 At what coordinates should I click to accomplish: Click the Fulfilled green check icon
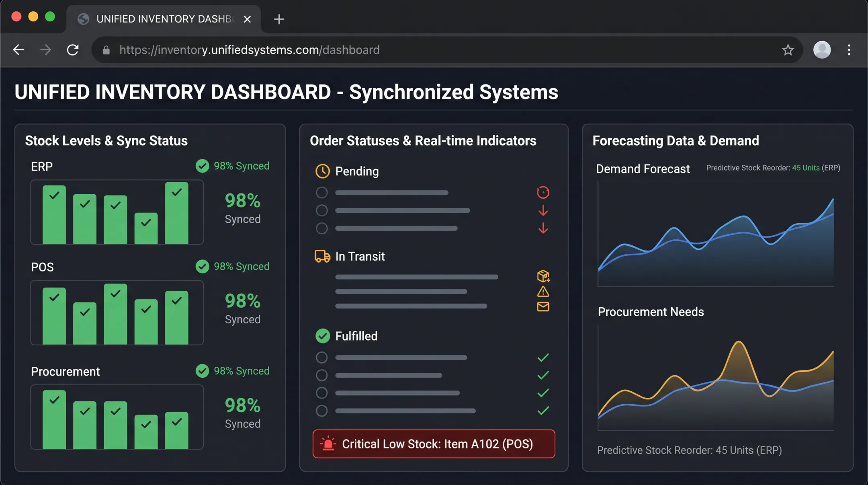[322, 336]
